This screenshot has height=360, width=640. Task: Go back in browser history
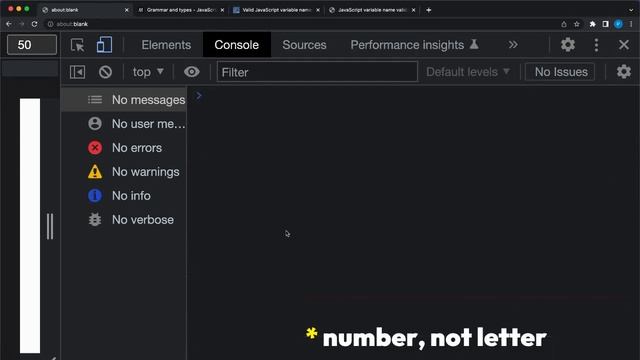[x=9, y=24]
